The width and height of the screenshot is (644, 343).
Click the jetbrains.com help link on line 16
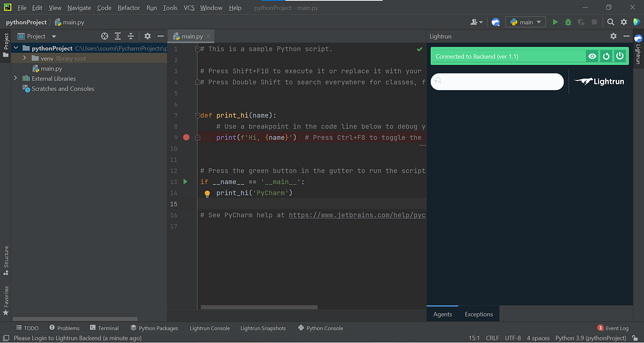pos(357,215)
